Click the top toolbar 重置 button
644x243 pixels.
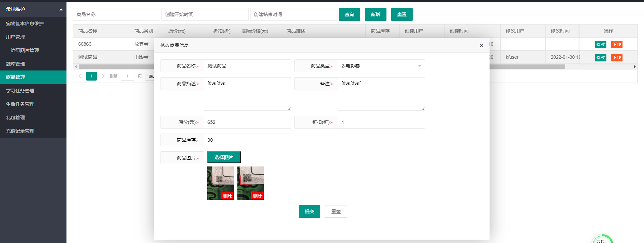pos(402,14)
